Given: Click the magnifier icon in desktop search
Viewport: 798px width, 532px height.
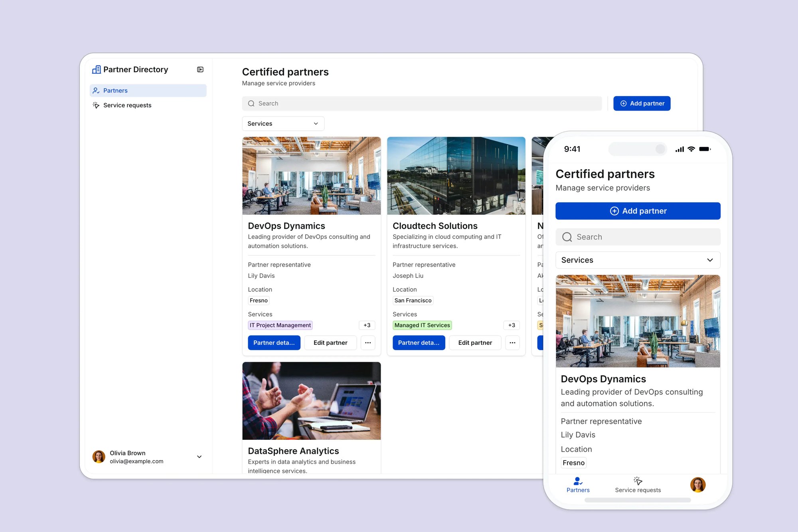Looking at the screenshot, I should (251, 103).
